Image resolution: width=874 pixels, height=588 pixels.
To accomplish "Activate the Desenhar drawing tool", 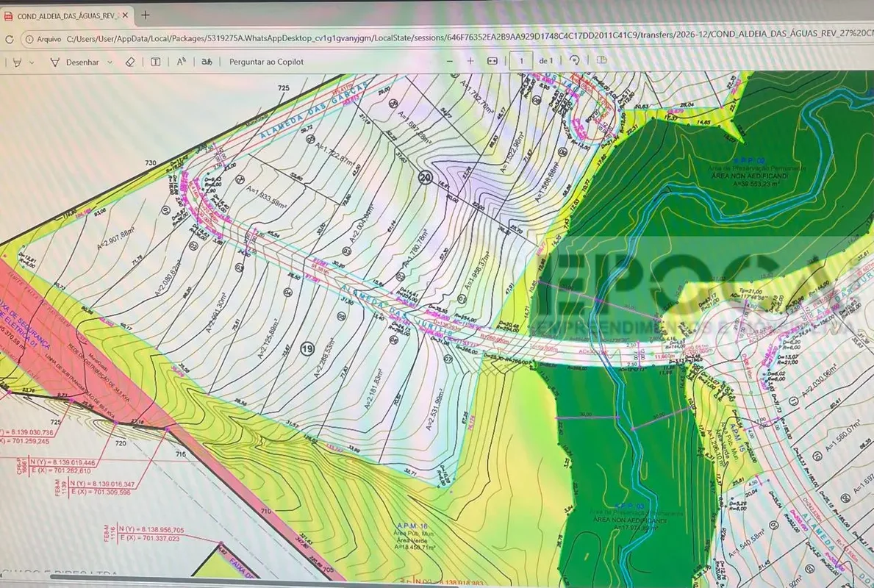I will pos(75,62).
